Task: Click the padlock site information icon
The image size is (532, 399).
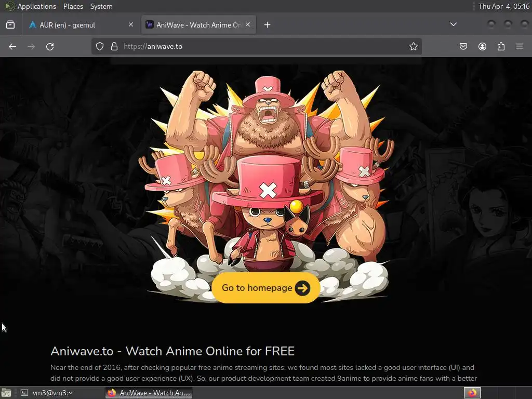Action: click(x=114, y=46)
